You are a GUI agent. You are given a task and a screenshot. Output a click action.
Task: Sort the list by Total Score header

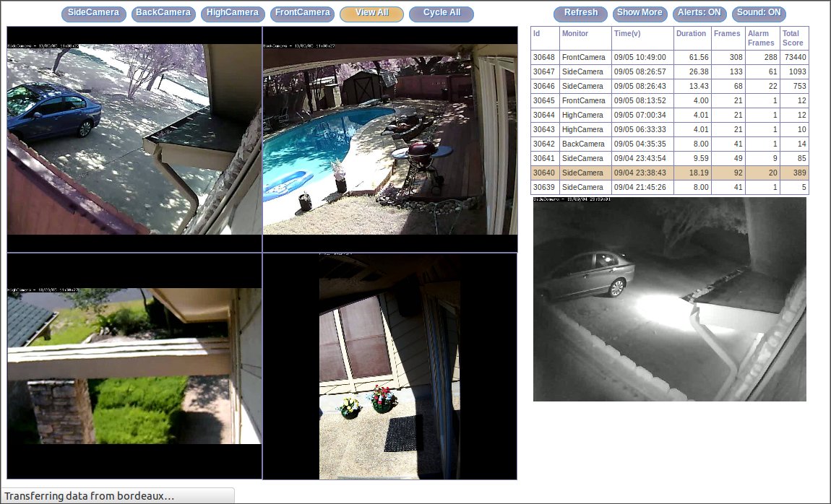click(792, 38)
